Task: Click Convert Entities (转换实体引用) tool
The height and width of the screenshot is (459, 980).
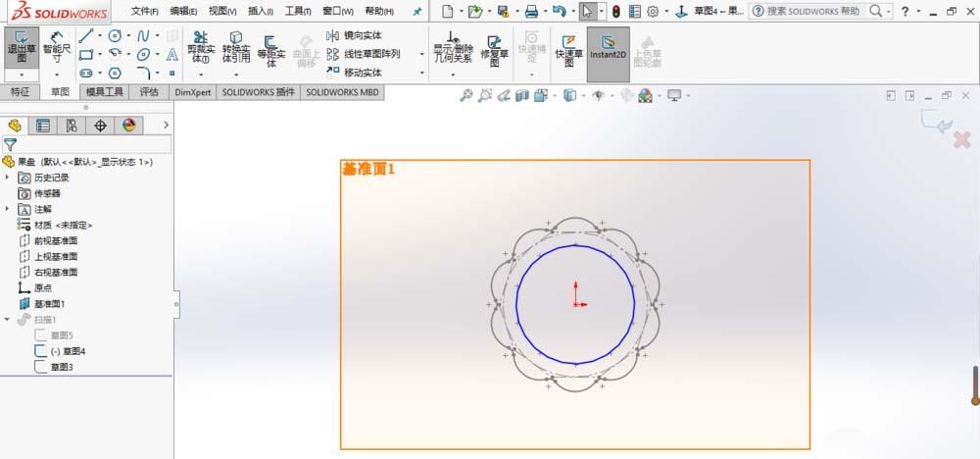Action: click(x=235, y=47)
